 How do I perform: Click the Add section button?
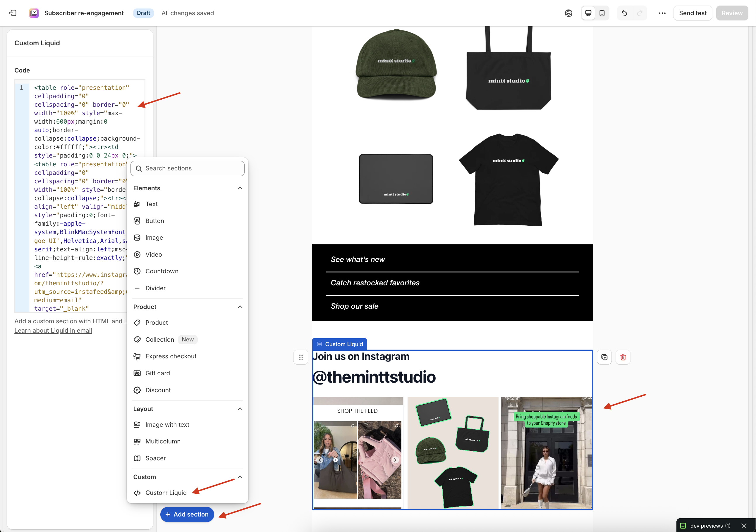click(x=187, y=514)
